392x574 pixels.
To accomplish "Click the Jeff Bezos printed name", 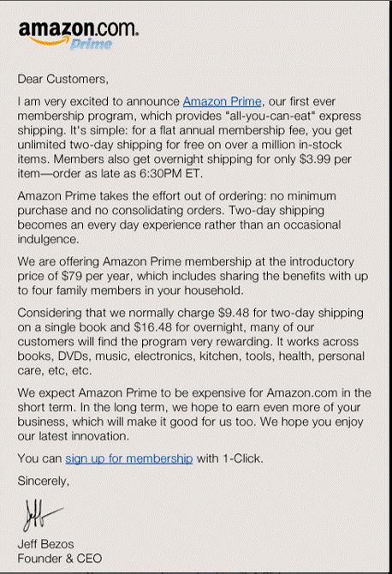I will 45,544.
